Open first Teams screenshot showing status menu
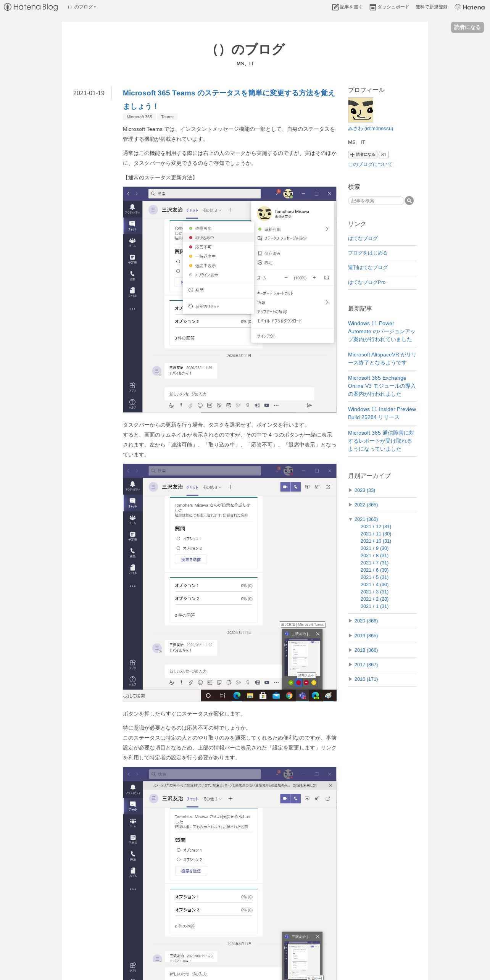 [x=229, y=300]
